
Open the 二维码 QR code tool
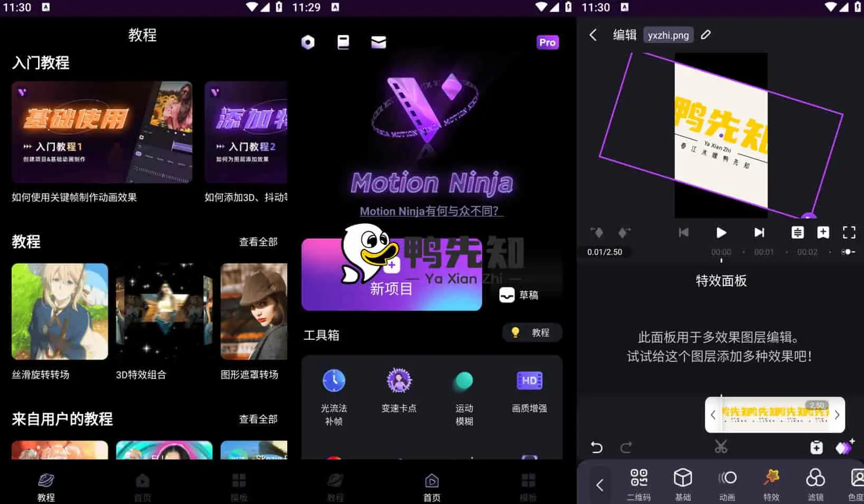(639, 485)
